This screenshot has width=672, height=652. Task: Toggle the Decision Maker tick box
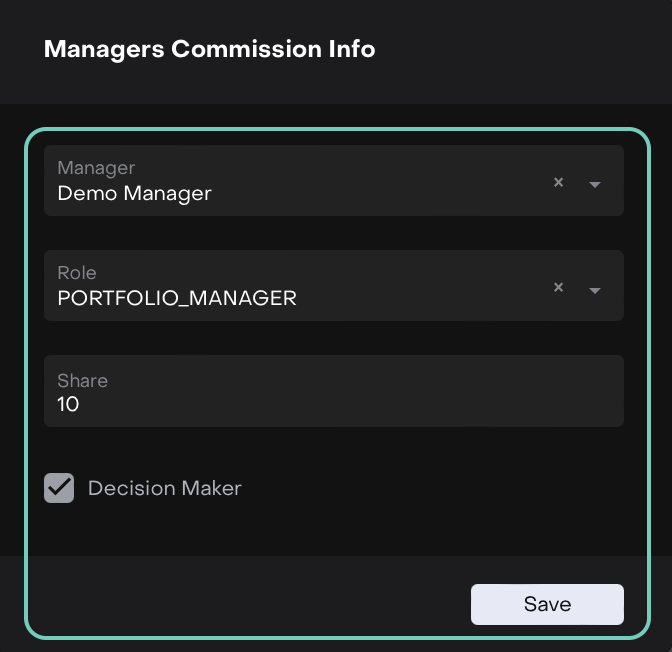tap(59, 488)
